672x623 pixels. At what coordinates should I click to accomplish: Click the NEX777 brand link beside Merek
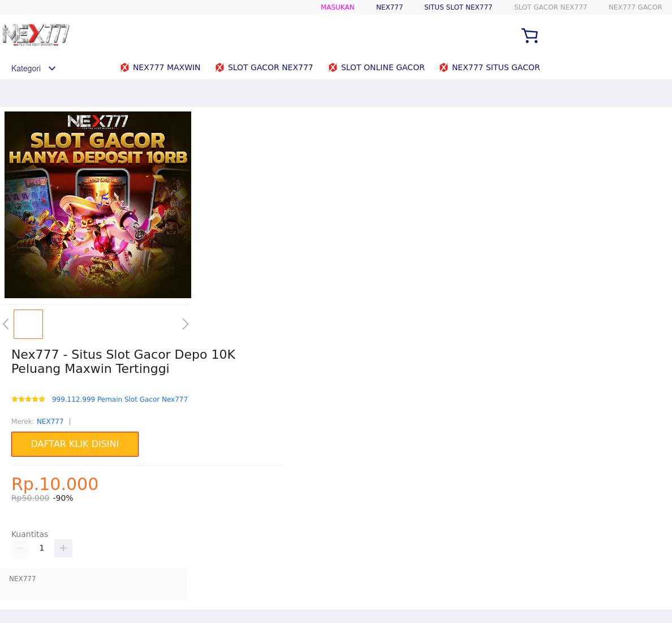50,422
